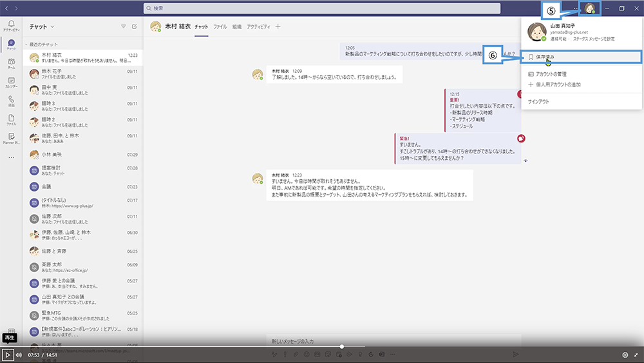Open chat with 小林 美咲
The height and width of the screenshot is (363, 644).
click(83, 155)
